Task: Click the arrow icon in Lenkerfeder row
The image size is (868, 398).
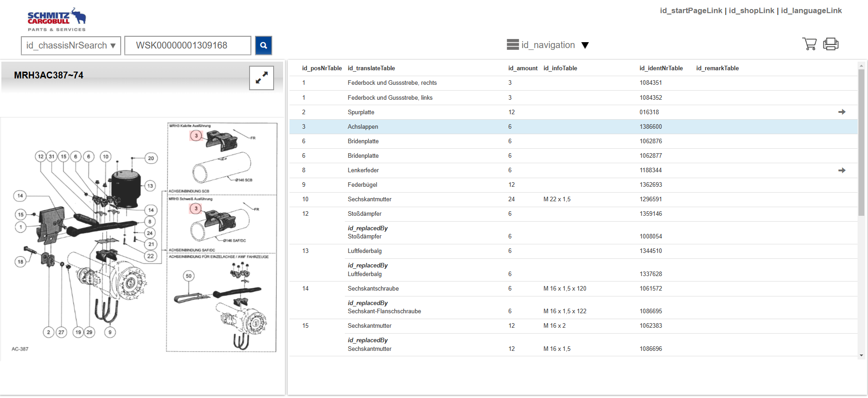Action: pos(842,170)
